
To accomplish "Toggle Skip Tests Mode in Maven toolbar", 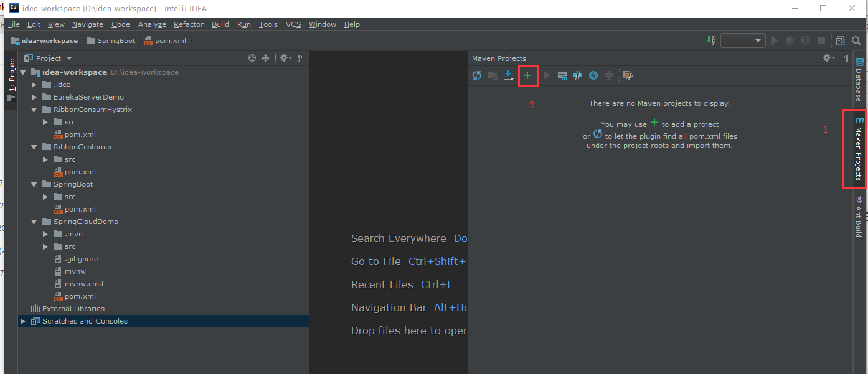I will [x=593, y=75].
